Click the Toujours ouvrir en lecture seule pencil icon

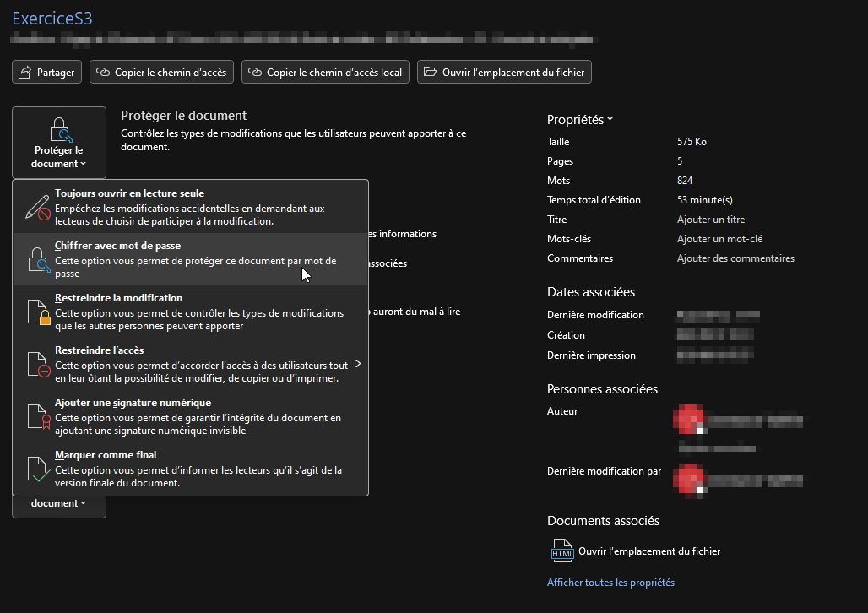pos(38,207)
